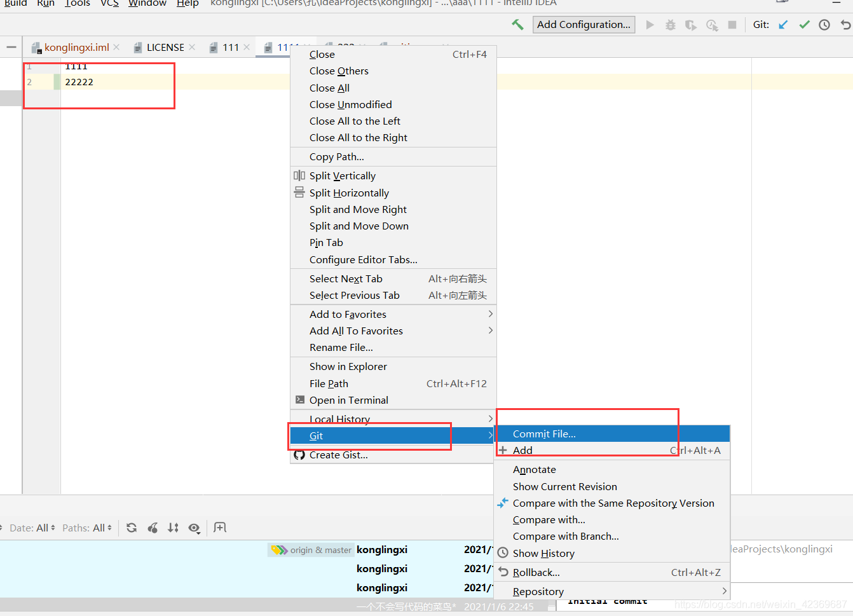
Task: Open the Window menu
Action: [x=147, y=3]
